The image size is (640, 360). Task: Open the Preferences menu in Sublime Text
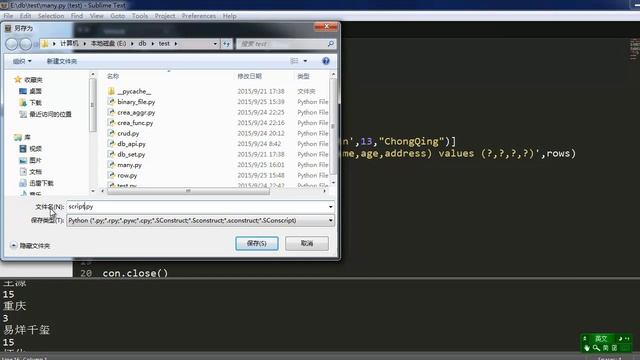pos(199,16)
